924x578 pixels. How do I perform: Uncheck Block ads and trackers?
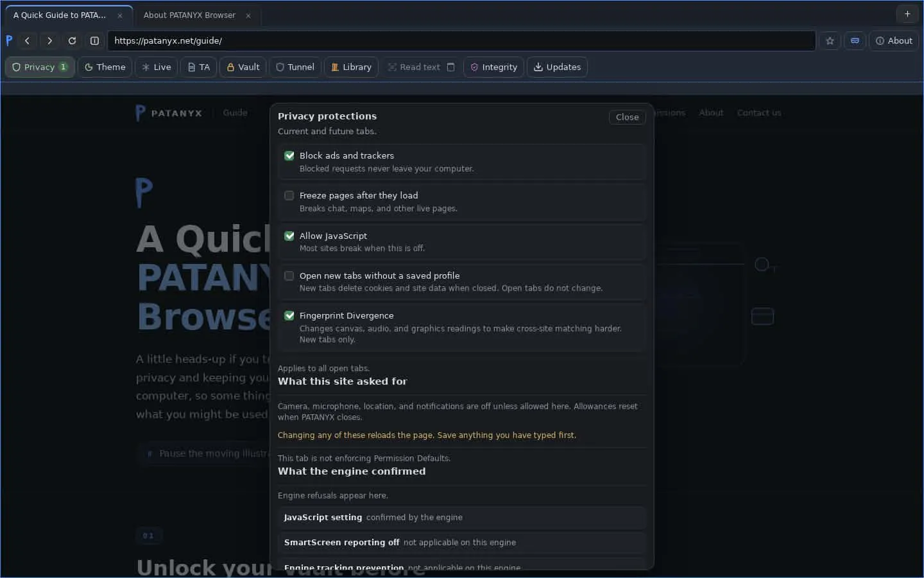click(x=289, y=155)
